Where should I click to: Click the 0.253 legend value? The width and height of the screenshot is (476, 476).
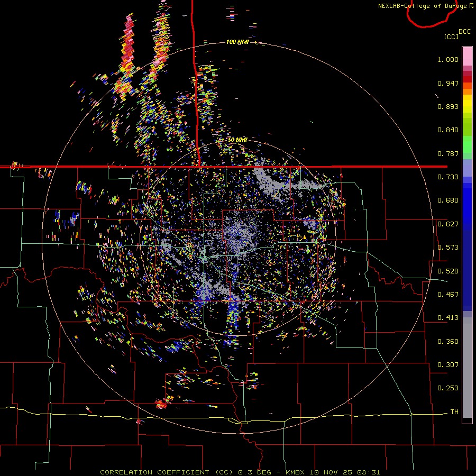coord(448,388)
